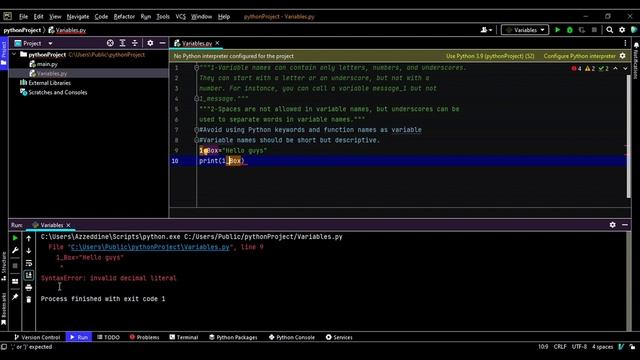
Task: Open the Python Console tool window
Action: (292, 337)
